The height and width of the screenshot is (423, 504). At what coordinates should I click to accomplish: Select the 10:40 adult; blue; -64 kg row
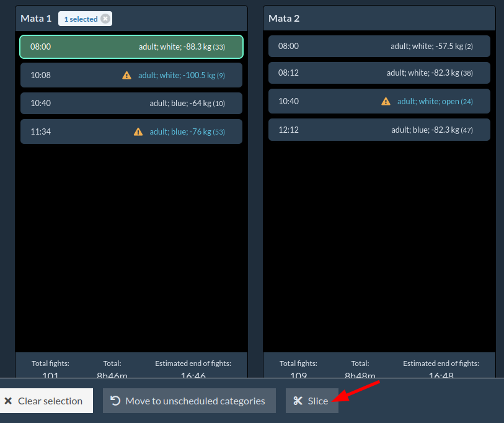click(x=131, y=104)
